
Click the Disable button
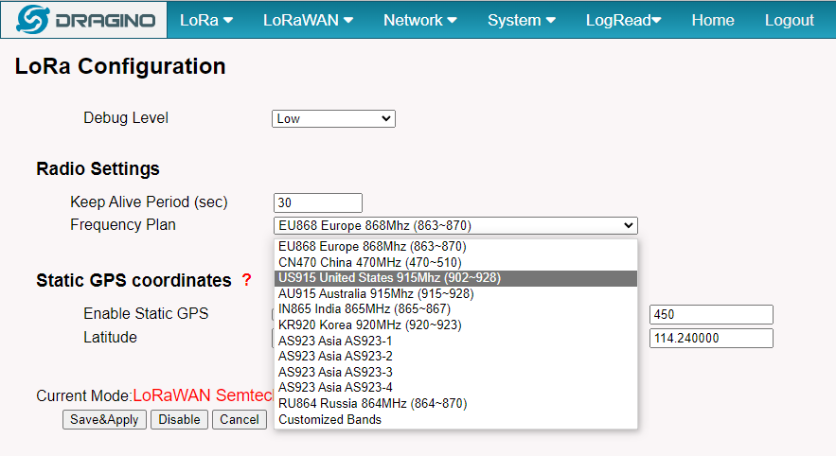tap(179, 420)
